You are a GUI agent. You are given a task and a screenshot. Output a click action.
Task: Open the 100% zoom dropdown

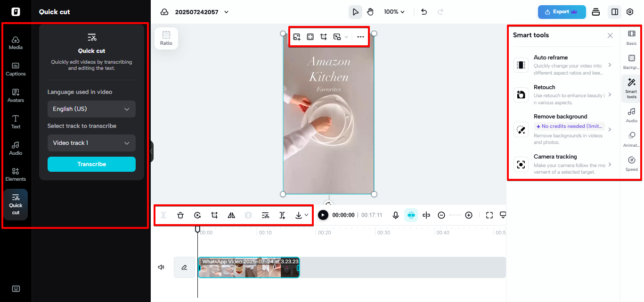[394, 11]
